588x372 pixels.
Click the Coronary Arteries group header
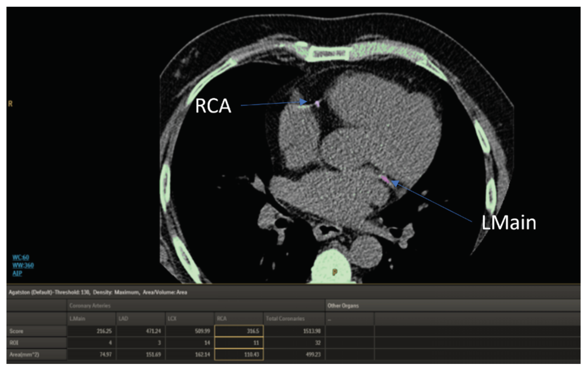point(90,306)
